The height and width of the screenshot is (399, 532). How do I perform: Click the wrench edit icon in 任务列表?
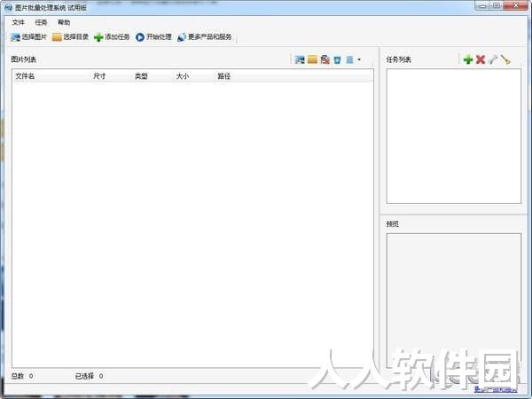(493, 59)
